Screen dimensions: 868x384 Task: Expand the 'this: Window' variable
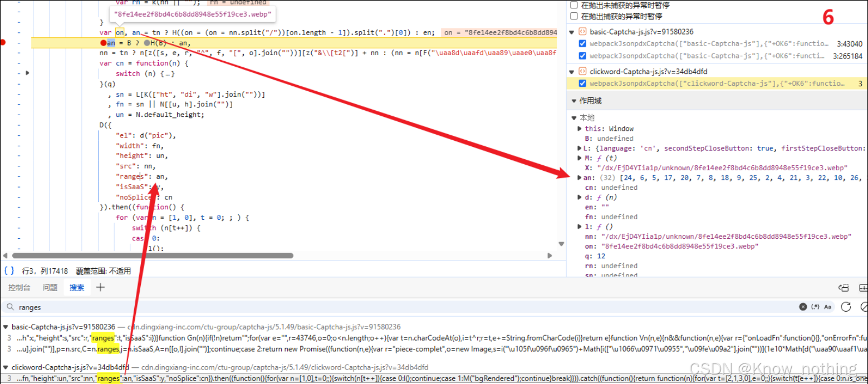pos(580,129)
